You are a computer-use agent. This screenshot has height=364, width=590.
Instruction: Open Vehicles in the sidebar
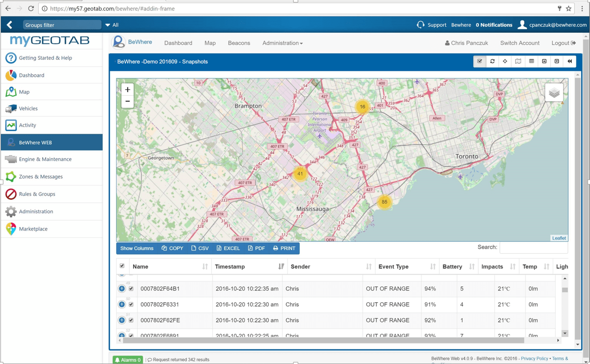51,108
